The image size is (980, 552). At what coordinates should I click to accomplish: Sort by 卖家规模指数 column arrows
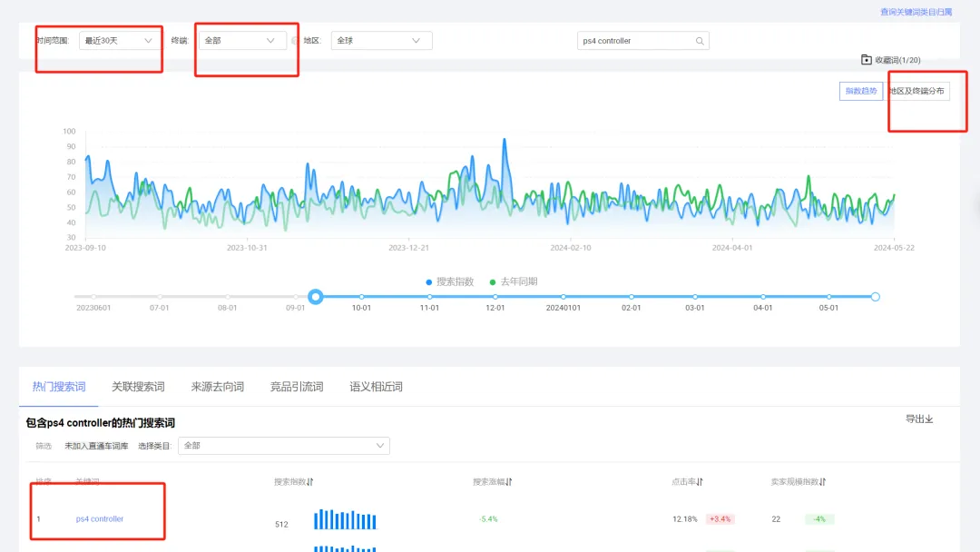[x=823, y=481]
